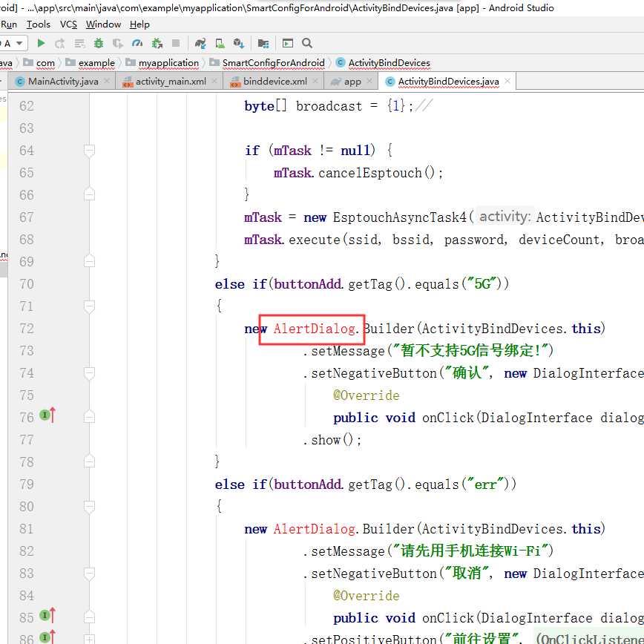Click Apply Changes toolbar icon
Screen dimensions: 644x644
60,43
